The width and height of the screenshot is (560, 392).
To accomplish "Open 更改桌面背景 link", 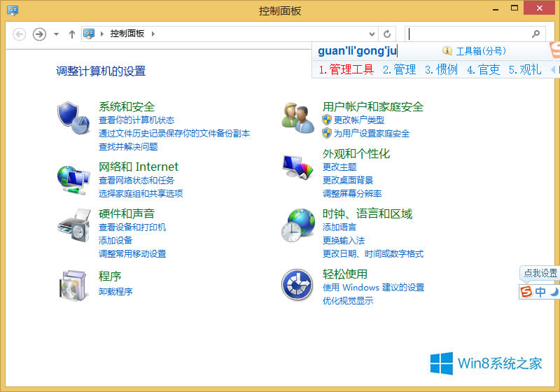I will [x=348, y=180].
